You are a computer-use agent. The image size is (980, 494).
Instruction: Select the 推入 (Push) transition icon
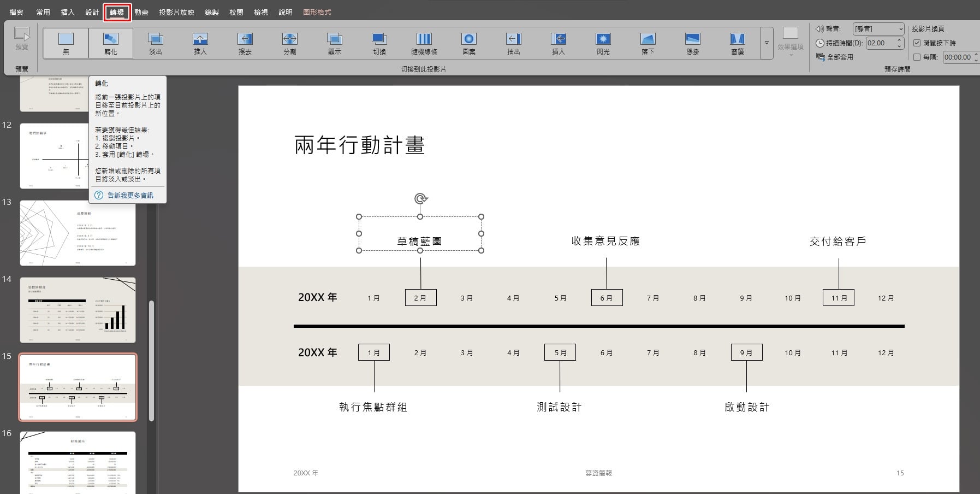200,43
